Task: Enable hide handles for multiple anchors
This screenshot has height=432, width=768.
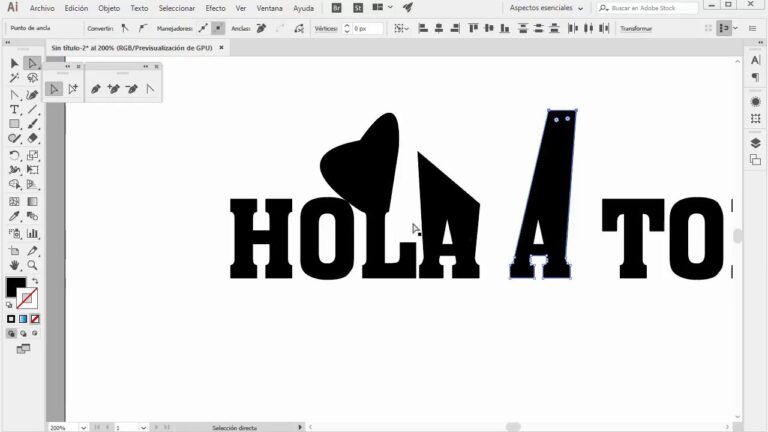Action: [x=218, y=28]
